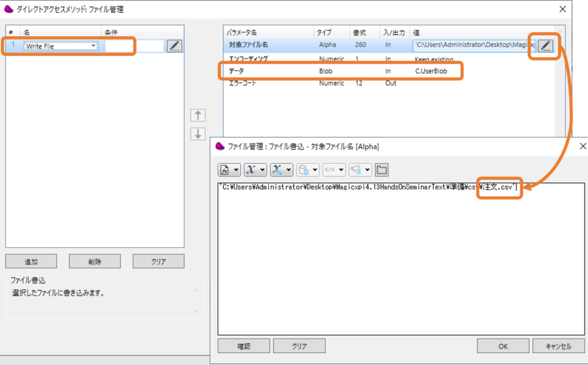Click the 260 format cell
This screenshot has width=588, height=365.
[x=361, y=45]
